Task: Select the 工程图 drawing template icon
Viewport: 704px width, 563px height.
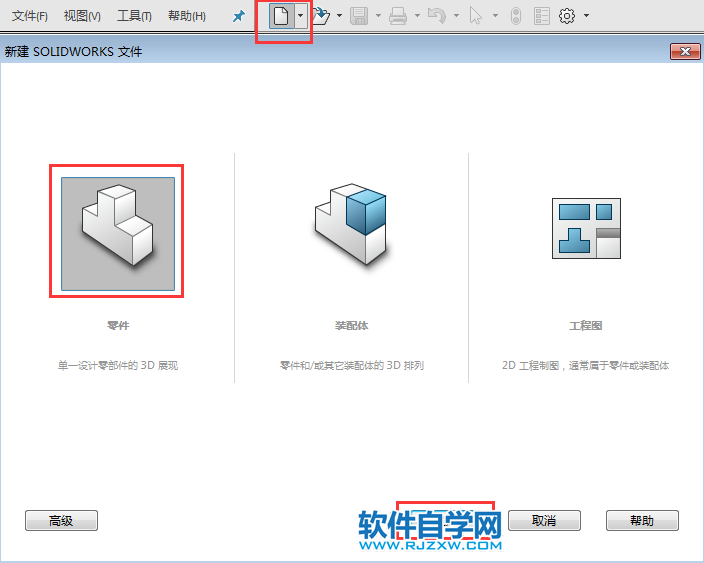Action: click(586, 229)
